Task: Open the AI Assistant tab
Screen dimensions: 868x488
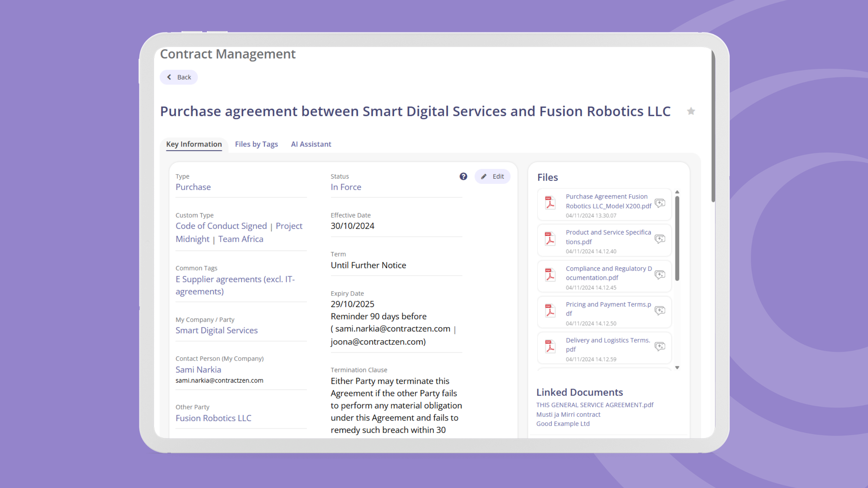Action: click(x=311, y=144)
